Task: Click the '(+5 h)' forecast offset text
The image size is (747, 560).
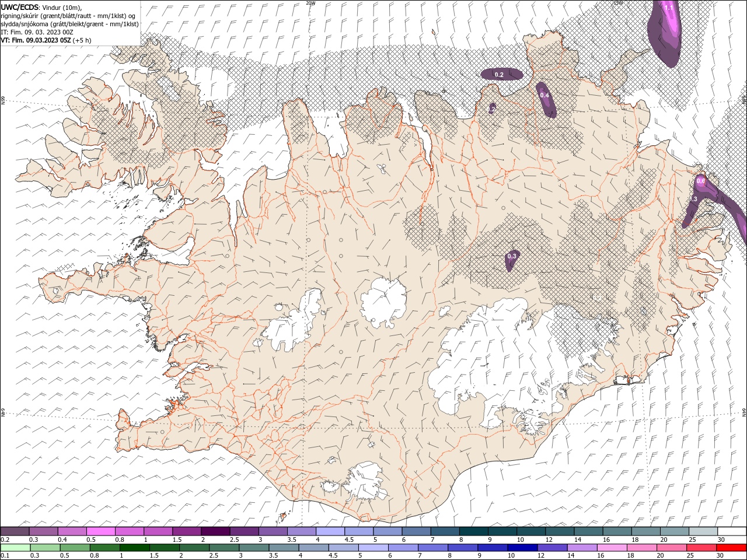Action: 82,40
